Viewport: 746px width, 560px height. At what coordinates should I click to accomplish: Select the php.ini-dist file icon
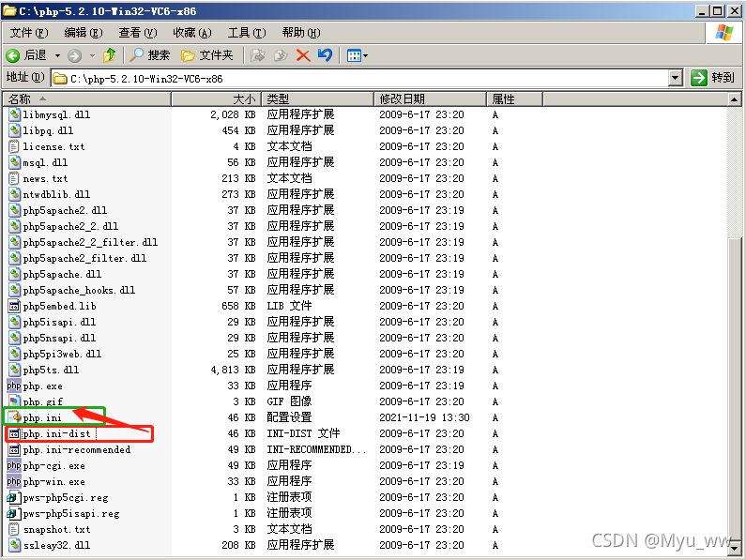[15, 433]
